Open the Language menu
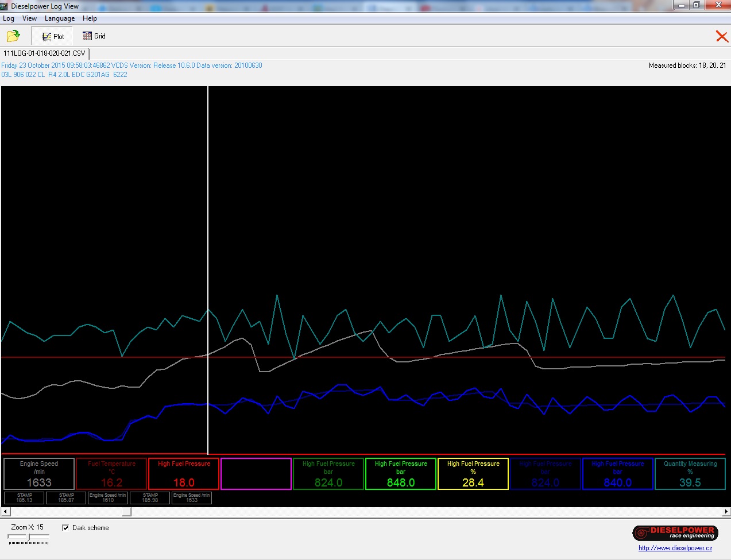731x560 pixels. [x=60, y=18]
